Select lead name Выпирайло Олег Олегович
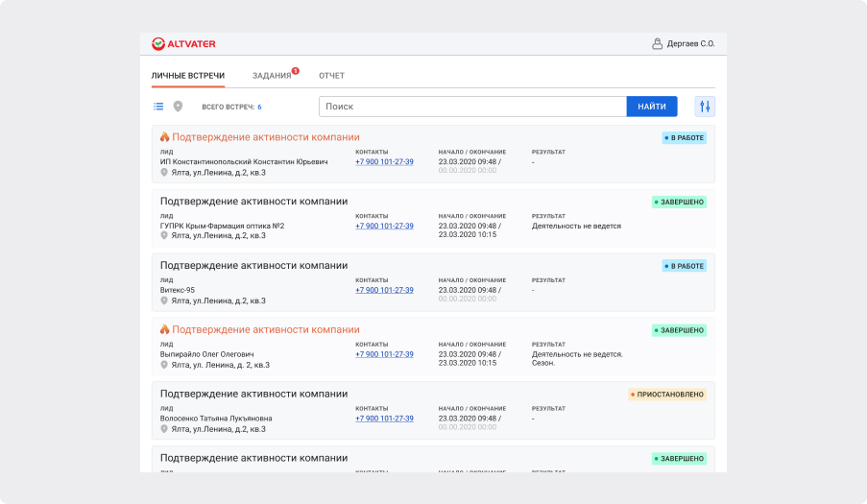This screenshot has height=504, width=867. tap(206, 354)
